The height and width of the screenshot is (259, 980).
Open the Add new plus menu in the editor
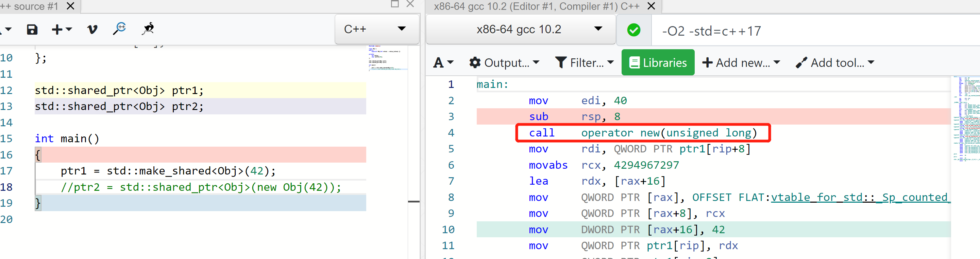[x=62, y=29]
